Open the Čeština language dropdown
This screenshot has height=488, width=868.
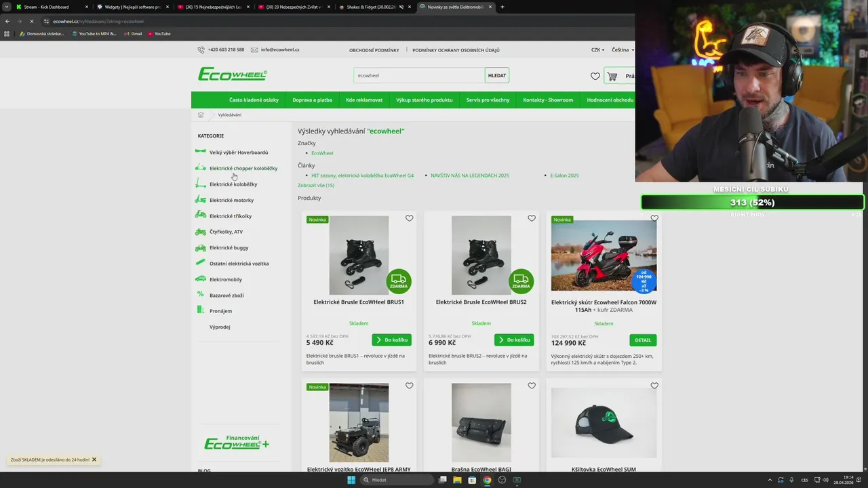click(x=623, y=49)
